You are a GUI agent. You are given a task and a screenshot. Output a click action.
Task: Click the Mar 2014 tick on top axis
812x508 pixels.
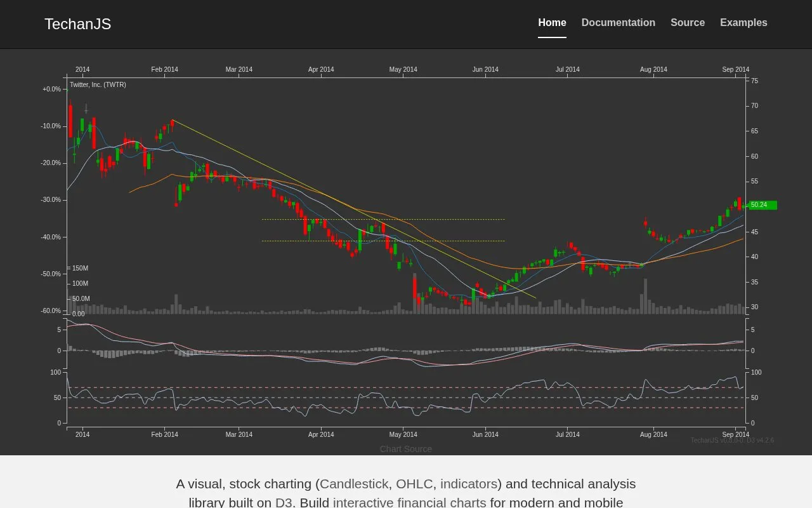tap(239, 69)
